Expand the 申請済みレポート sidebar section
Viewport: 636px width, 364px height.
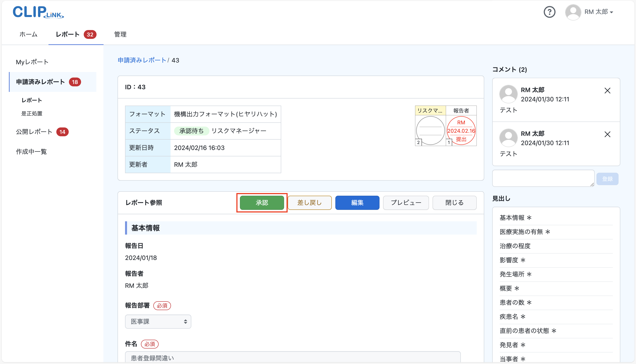pyautogui.click(x=40, y=82)
